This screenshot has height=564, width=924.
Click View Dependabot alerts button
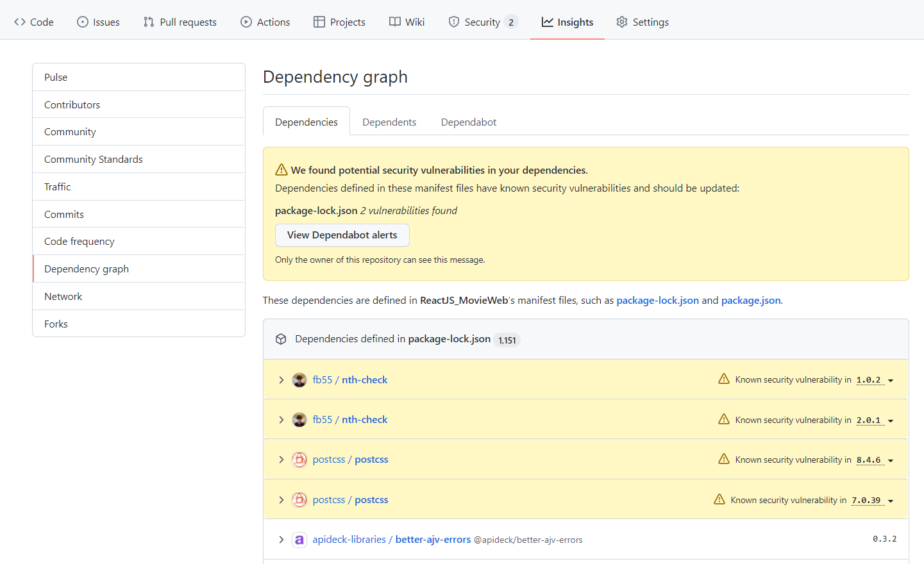coord(342,235)
